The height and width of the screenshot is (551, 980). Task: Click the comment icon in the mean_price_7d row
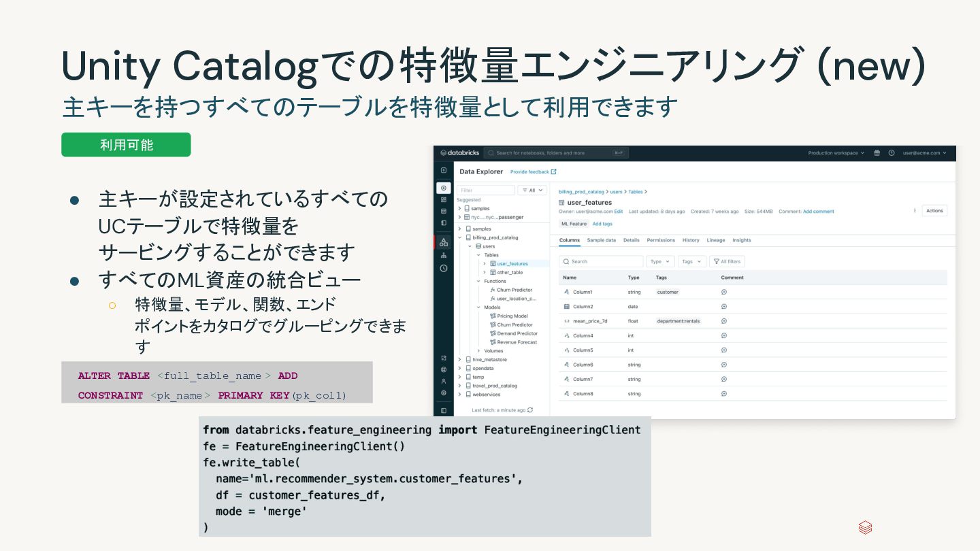pos(724,321)
